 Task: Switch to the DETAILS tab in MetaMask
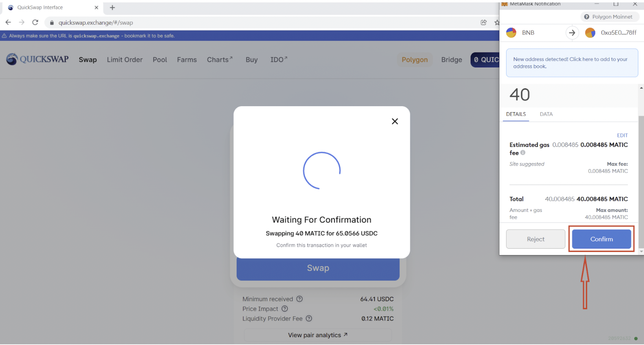[516, 114]
